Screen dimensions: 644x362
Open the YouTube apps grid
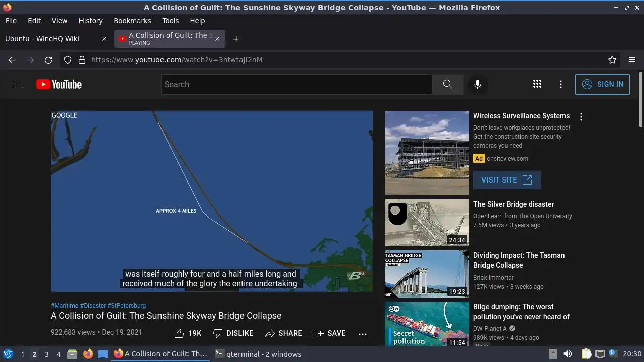[537, 84]
